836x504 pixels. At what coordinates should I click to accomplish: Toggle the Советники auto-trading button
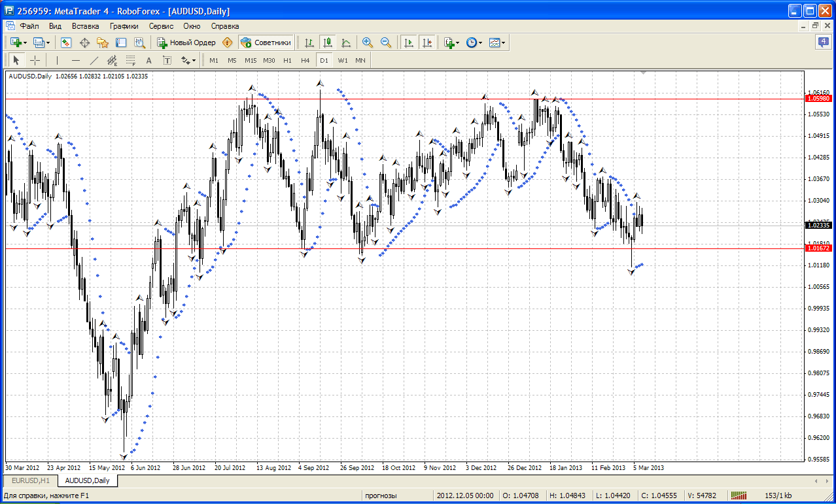[x=266, y=42]
